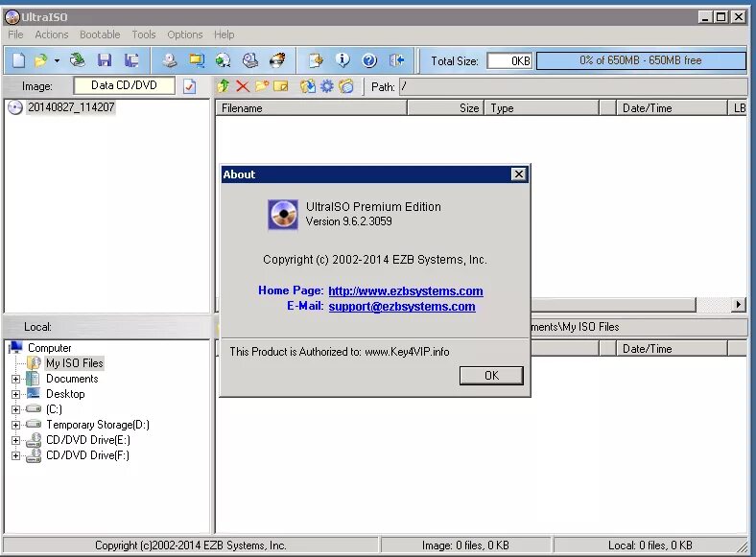
Task: Click the Exit door icon in toolbar
Action: click(x=397, y=60)
